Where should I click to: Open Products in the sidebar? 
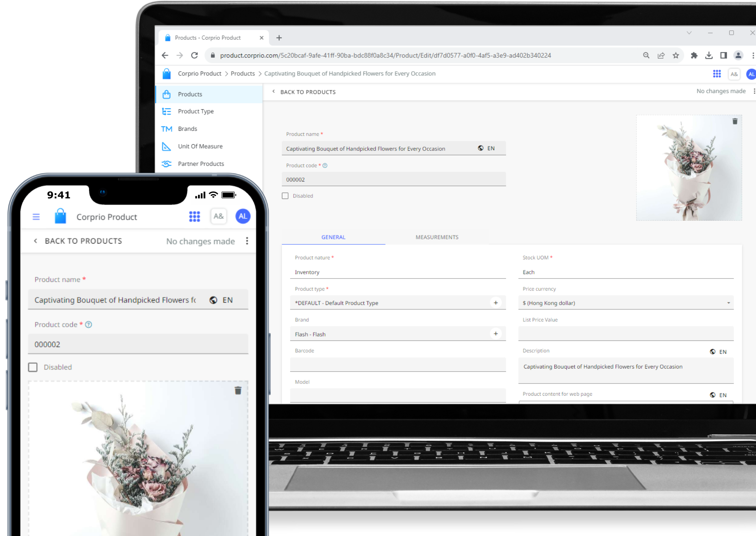pyautogui.click(x=209, y=94)
